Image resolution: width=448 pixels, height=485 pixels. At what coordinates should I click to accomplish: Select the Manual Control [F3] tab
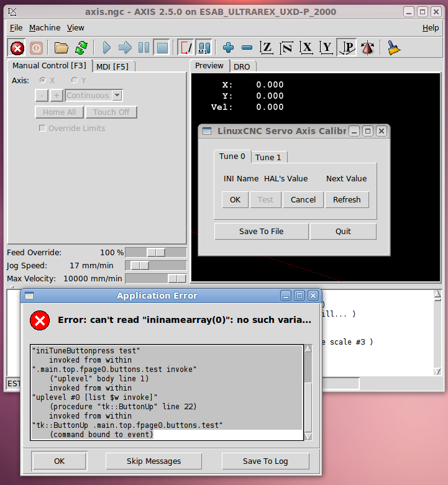click(50, 66)
